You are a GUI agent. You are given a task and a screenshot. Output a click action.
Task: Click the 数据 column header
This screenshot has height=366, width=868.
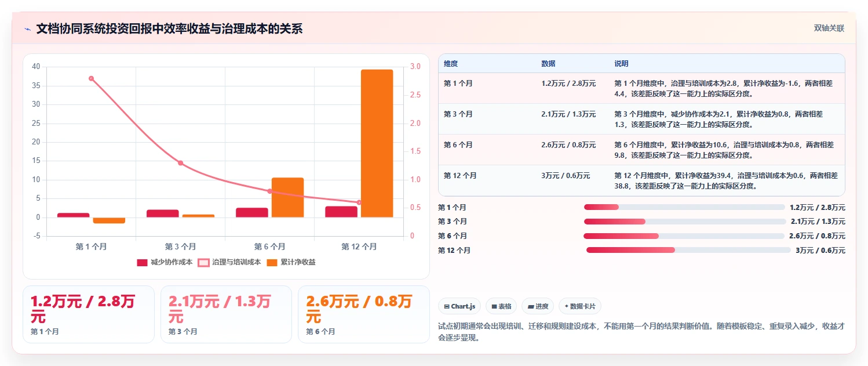click(x=548, y=64)
